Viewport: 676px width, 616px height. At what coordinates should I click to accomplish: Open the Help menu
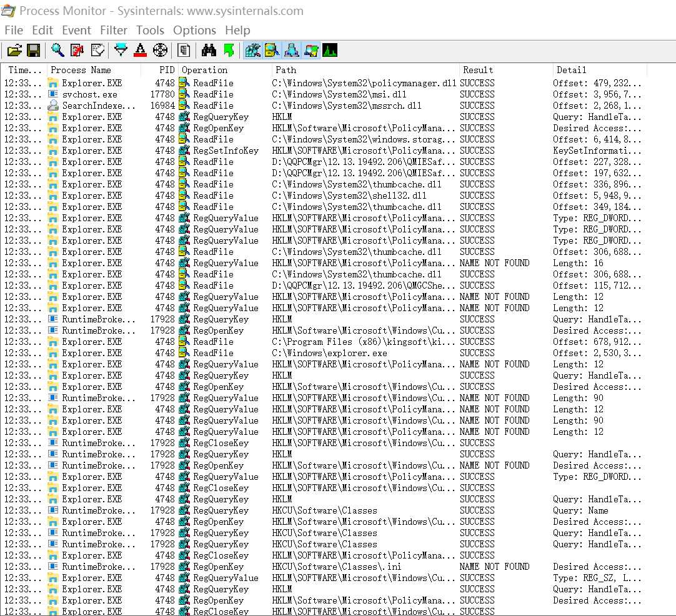237,30
